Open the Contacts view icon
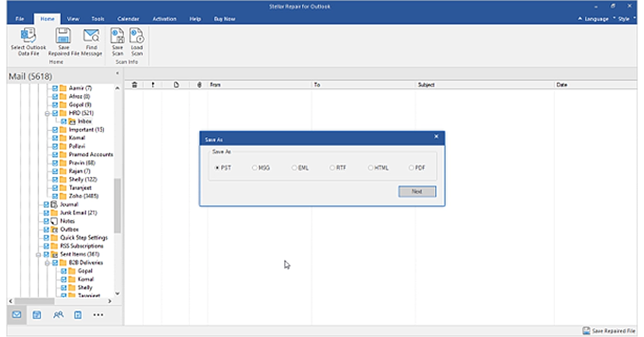Viewport: 644px width, 337px height. click(x=58, y=314)
